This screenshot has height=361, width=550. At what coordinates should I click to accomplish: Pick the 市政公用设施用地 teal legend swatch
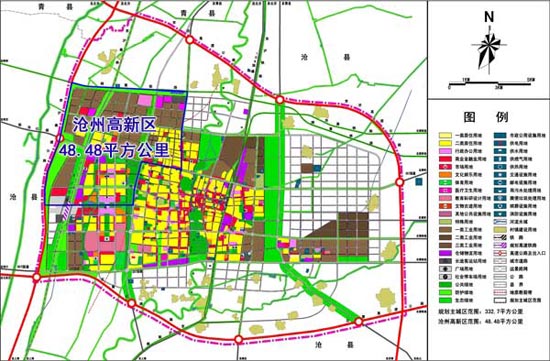click(499, 135)
